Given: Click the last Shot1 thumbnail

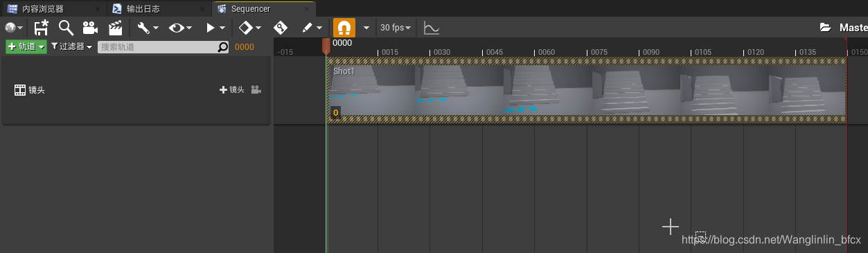Looking at the screenshot, I should pos(806,90).
